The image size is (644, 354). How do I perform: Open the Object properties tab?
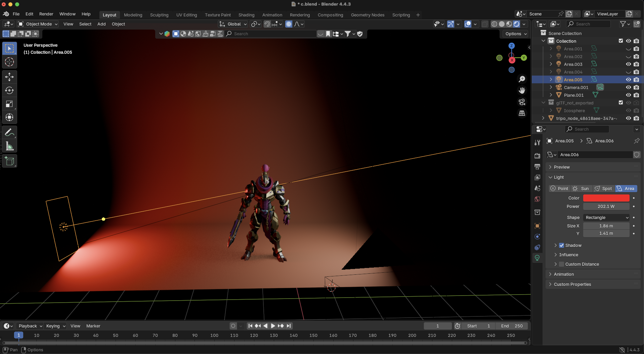point(537,226)
